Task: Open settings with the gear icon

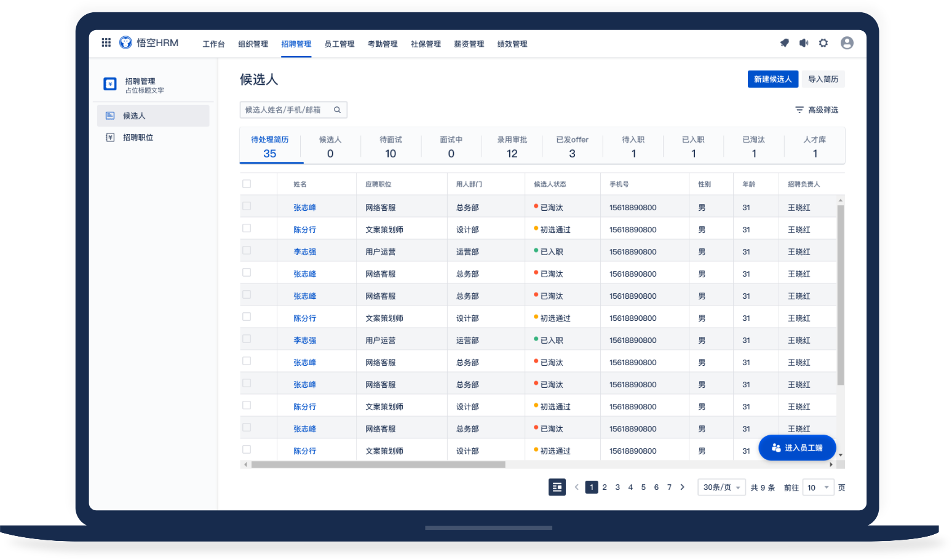Action: coord(823,43)
